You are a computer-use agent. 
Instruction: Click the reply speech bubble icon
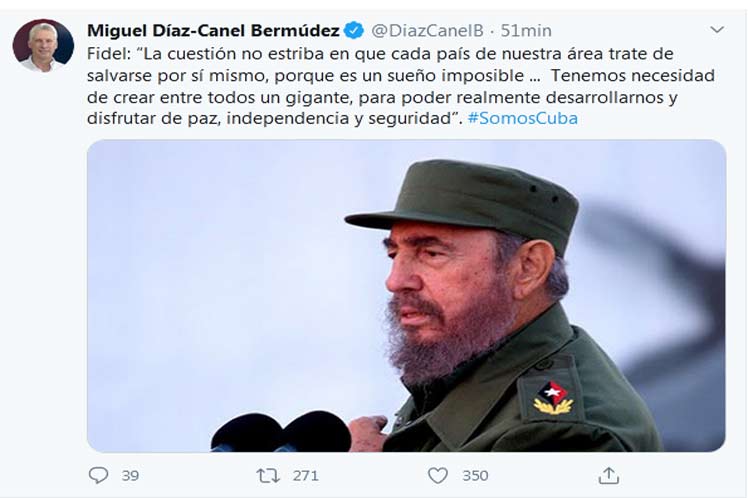(98, 475)
